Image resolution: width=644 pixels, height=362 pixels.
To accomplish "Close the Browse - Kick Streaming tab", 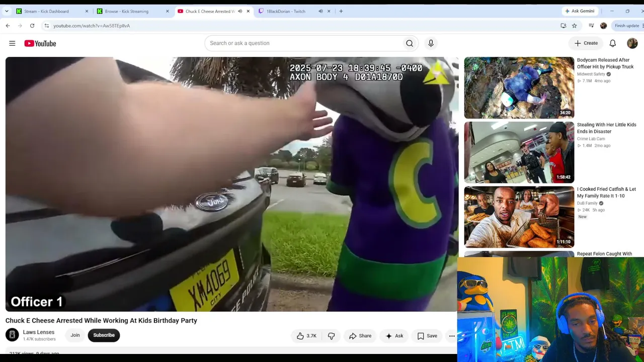I will click(x=168, y=11).
